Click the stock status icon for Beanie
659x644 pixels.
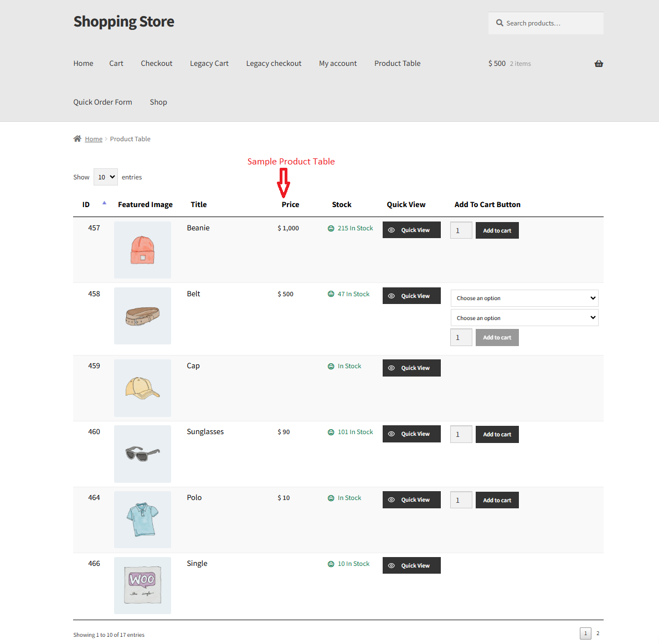tap(331, 228)
